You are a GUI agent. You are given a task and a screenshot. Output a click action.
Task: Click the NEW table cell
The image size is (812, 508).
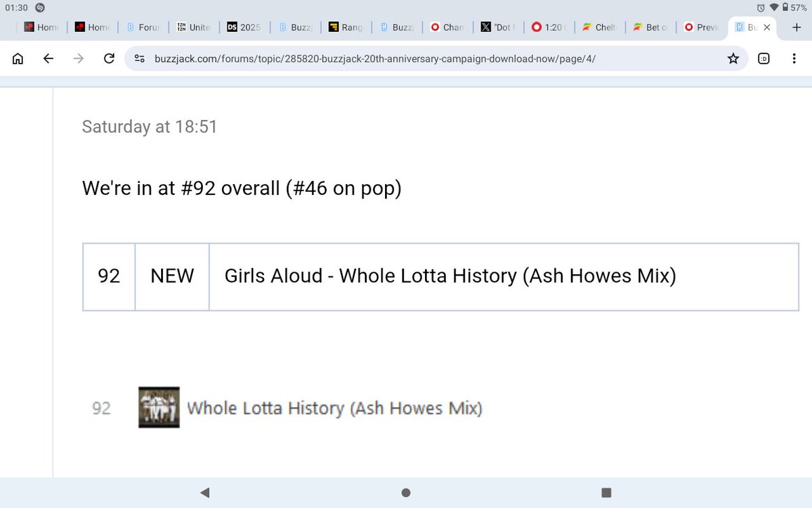tap(172, 276)
